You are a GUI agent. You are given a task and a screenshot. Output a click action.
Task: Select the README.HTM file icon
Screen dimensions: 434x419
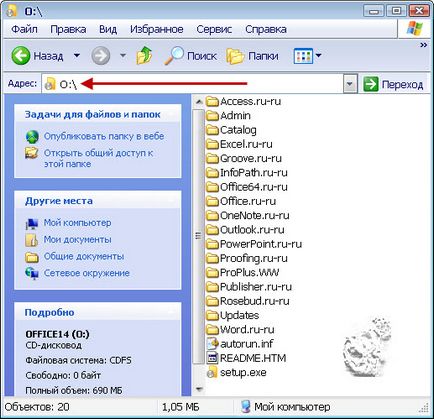[212, 358]
